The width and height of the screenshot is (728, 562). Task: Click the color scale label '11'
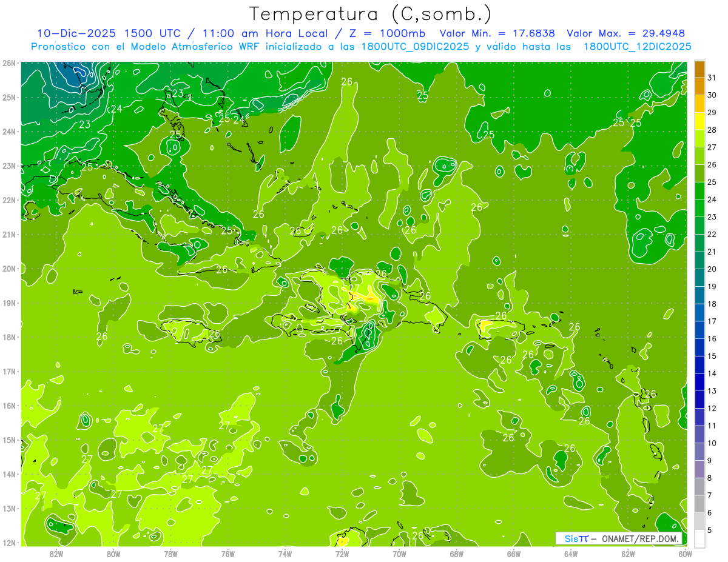point(712,425)
